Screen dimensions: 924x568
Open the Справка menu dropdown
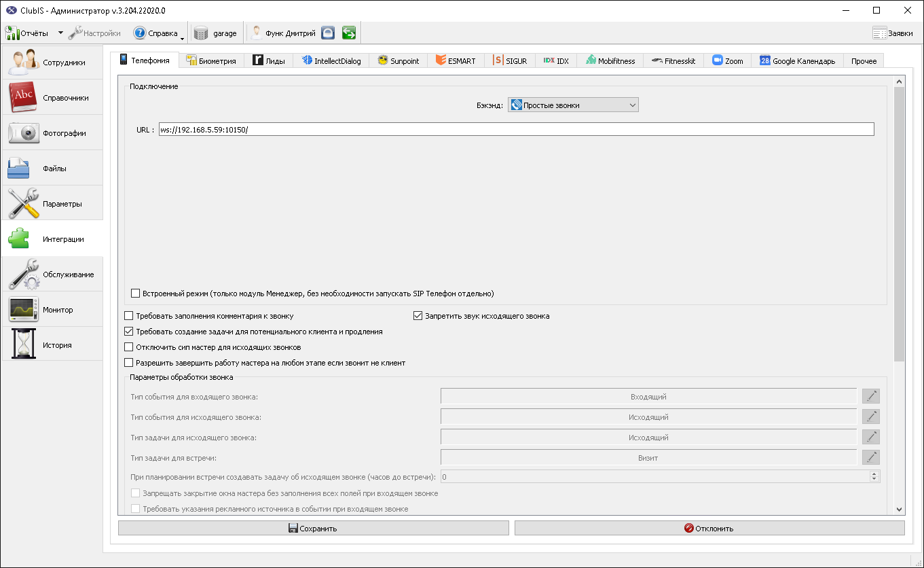point(159,33)
